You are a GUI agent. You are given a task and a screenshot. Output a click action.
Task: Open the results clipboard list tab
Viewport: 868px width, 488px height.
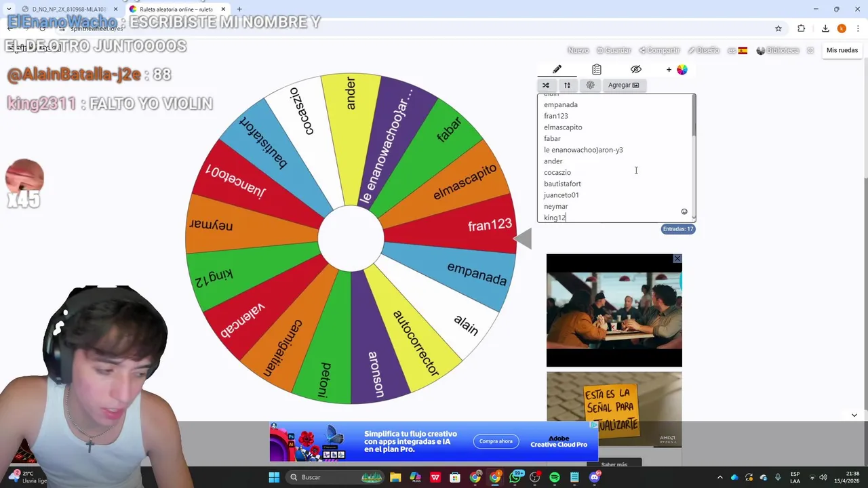[596, 69]
